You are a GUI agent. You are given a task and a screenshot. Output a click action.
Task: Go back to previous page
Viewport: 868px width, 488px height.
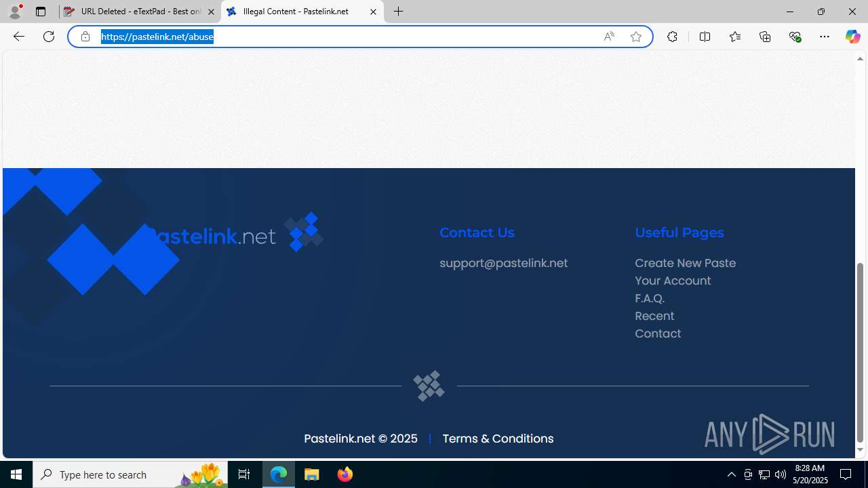click(x=18, y=37)
